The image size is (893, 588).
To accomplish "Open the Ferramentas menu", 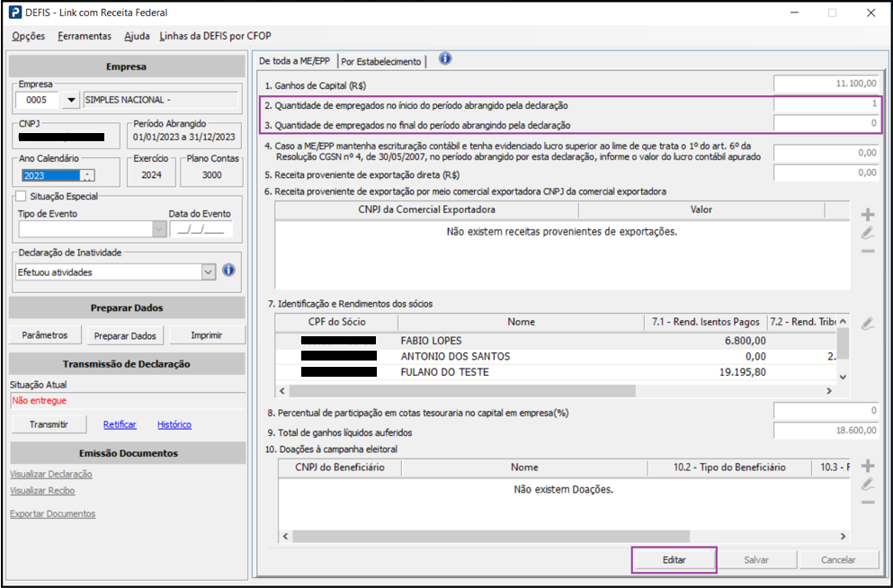I will pos(85,36).
